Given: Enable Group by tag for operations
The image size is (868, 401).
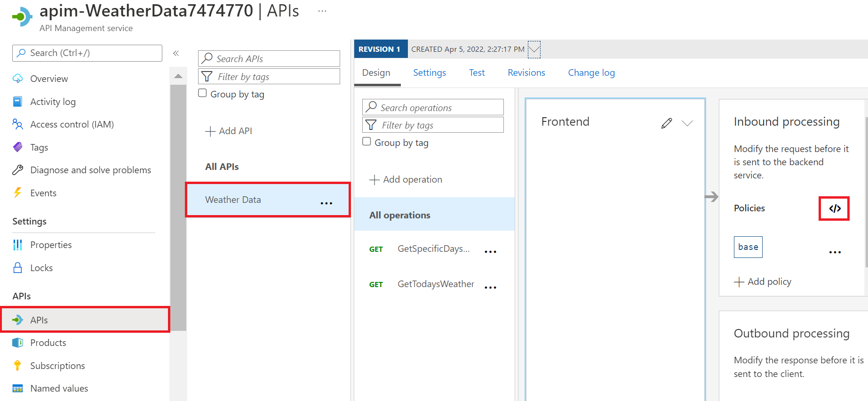Looking at the screenshot, I should pos(366,141).
